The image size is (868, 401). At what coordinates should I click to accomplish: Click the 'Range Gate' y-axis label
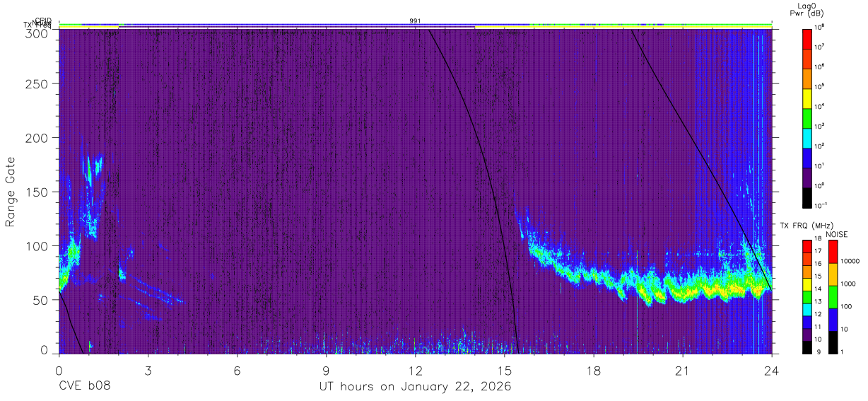coord(11,192)
